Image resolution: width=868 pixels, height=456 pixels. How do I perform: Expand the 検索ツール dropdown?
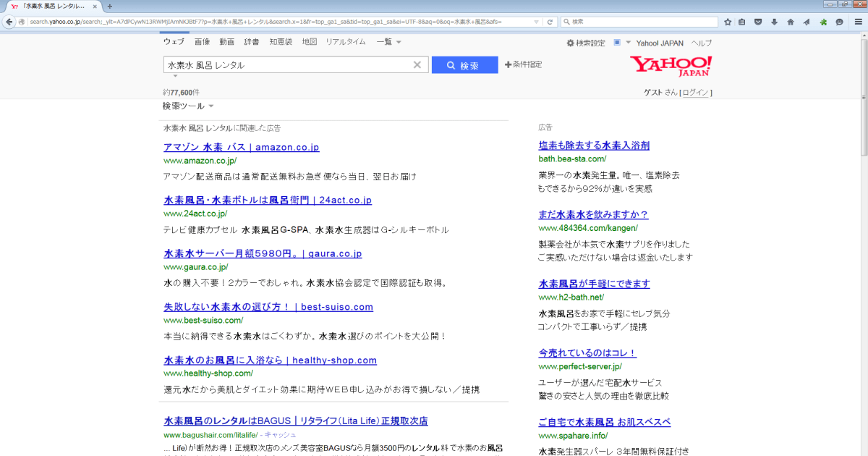pyautogui.click(x=188, y=106)
